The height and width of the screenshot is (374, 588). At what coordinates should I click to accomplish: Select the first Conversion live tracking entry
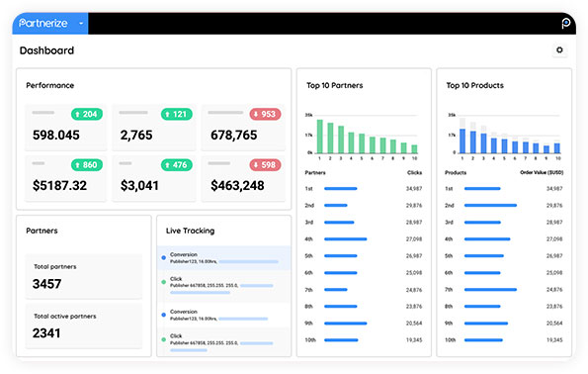pos(224,258)
